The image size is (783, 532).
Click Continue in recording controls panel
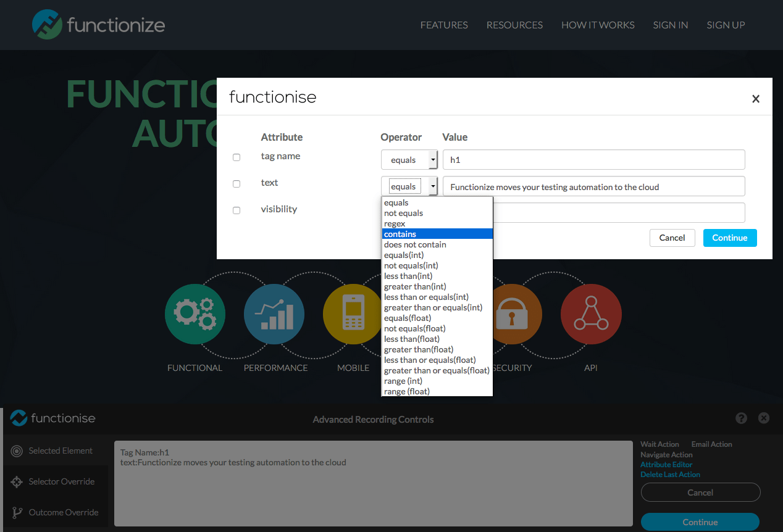(x=700, y=522)
